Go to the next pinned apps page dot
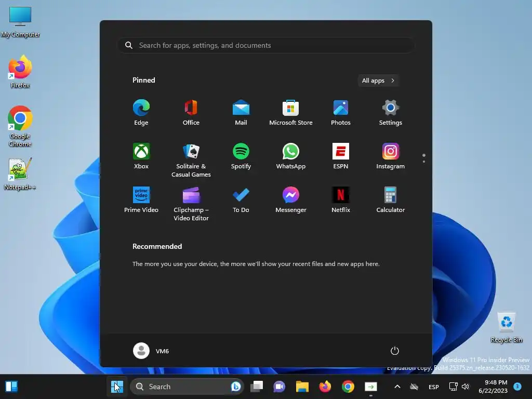The height and width of the screenshot is (399, 532). 424,162
